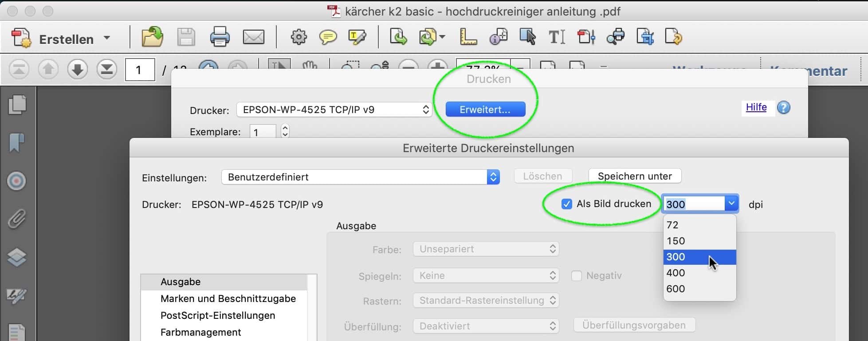Click the dpi value text field

pos(695,204)
